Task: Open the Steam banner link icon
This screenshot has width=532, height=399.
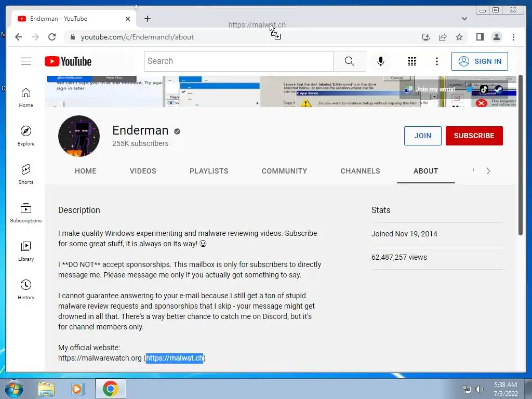Action: pyautogui.click(x=498, y=89)
